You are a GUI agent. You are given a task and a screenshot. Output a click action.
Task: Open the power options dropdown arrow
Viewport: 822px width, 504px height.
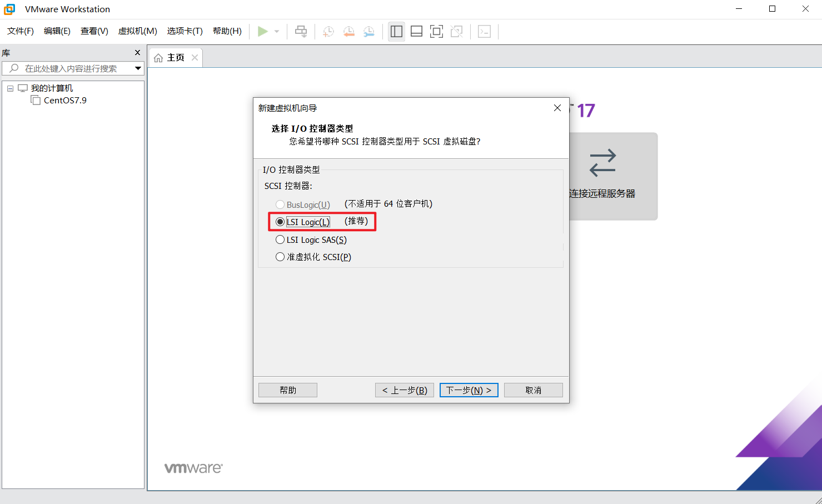(x=277, y=32)
